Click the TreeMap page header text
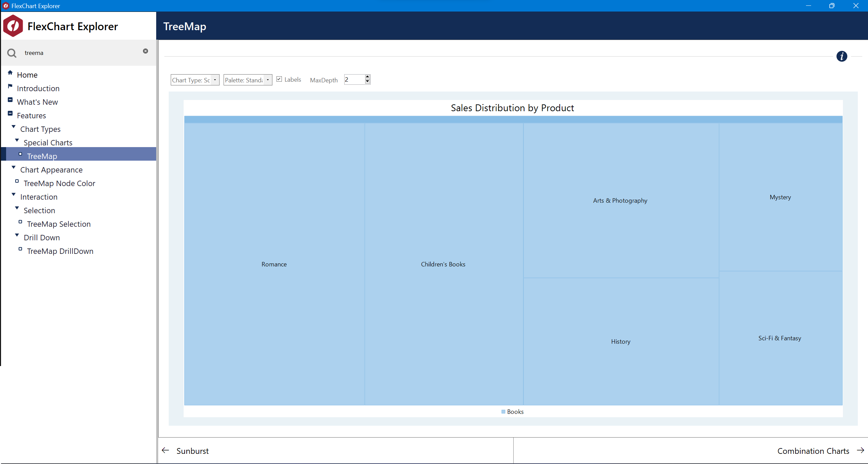The height and width of the screenshot is (464, 868). click(185, 26)
